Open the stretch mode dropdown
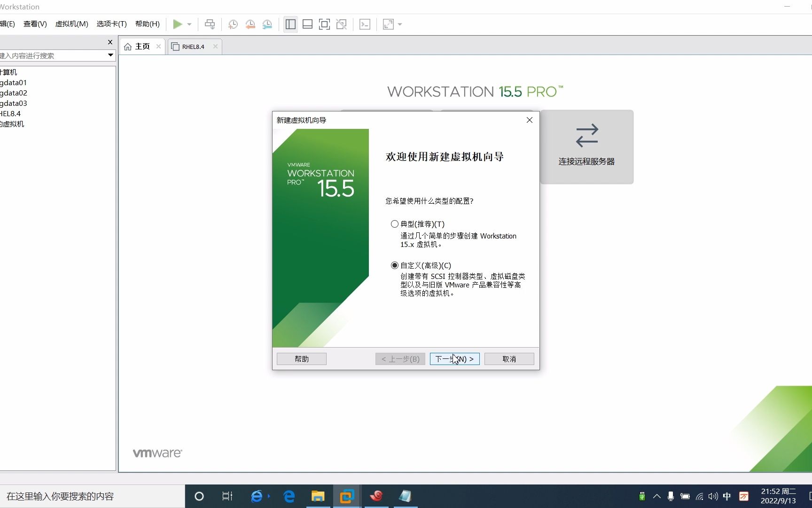Screen dimensions: 812x508 pos(400,24)
